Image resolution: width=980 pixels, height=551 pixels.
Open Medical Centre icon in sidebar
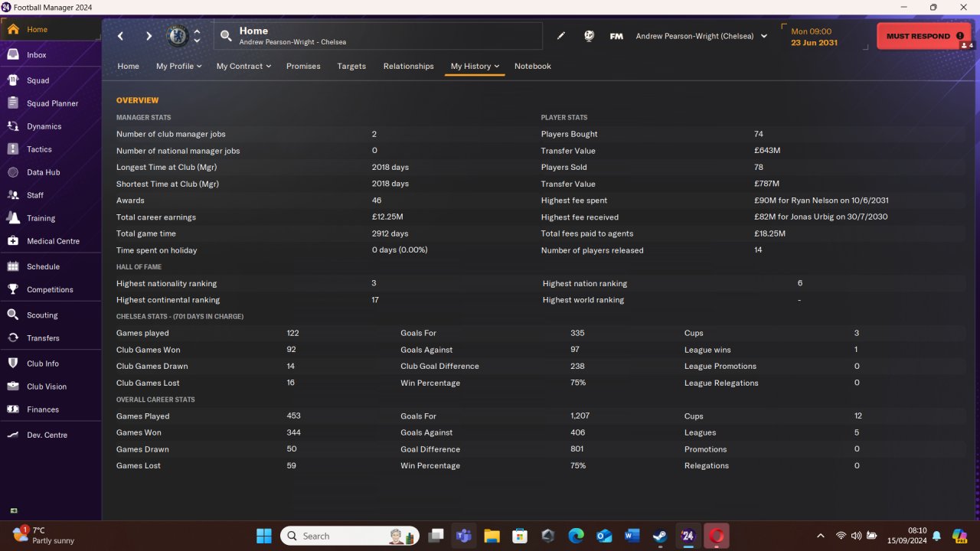point(12,241)
